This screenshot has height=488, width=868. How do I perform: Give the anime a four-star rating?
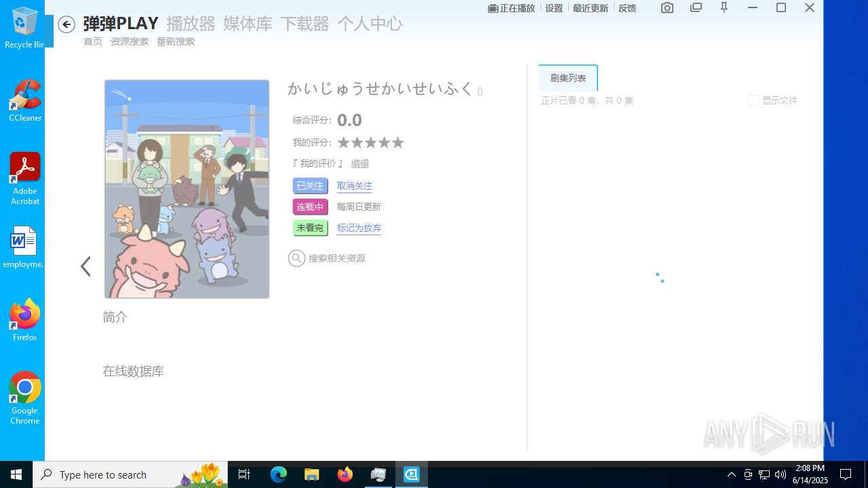pos(384,142)
